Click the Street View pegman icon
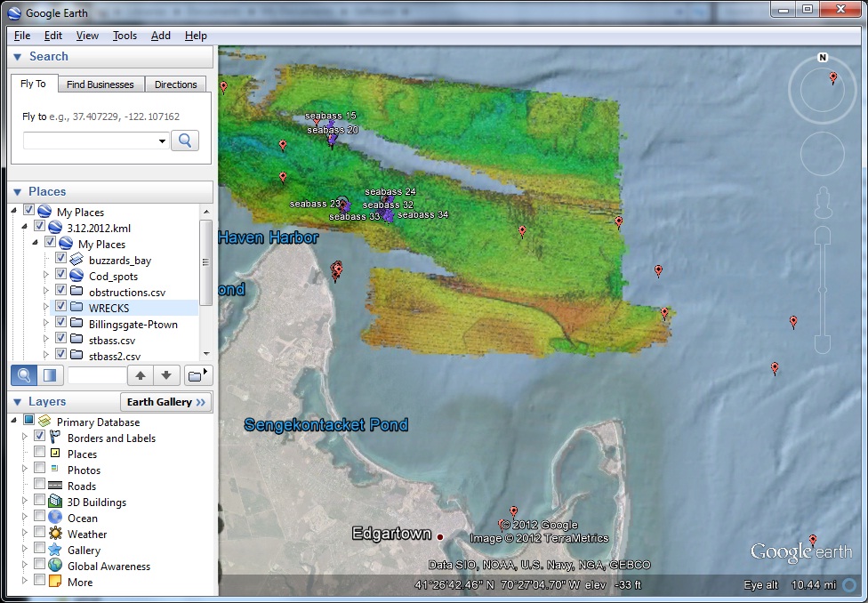This screenshot has height=603, width=868. click(x=824, y=202)
